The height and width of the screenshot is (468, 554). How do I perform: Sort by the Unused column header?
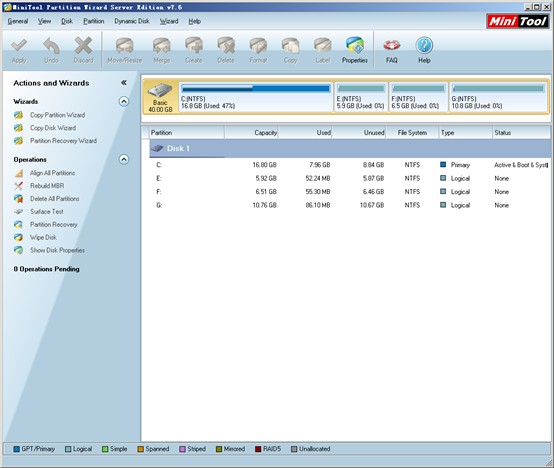point(359,133)
